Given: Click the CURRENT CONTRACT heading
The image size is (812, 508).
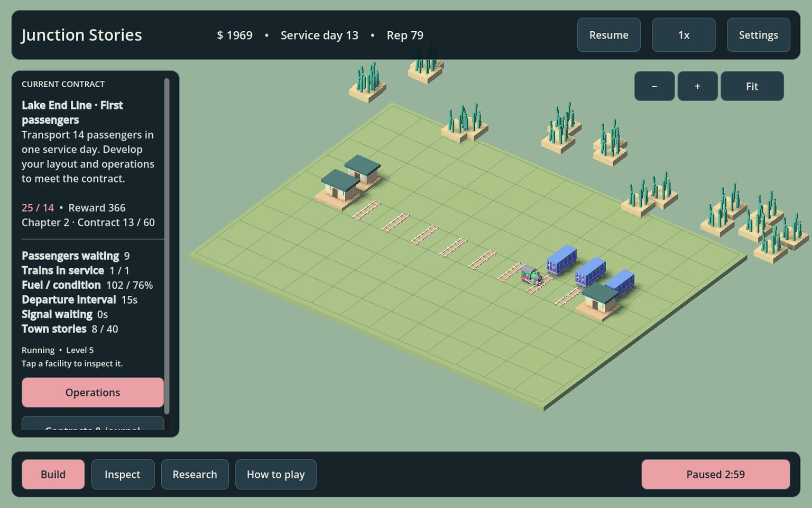Looking at the screenshot, I should (63, 84).
